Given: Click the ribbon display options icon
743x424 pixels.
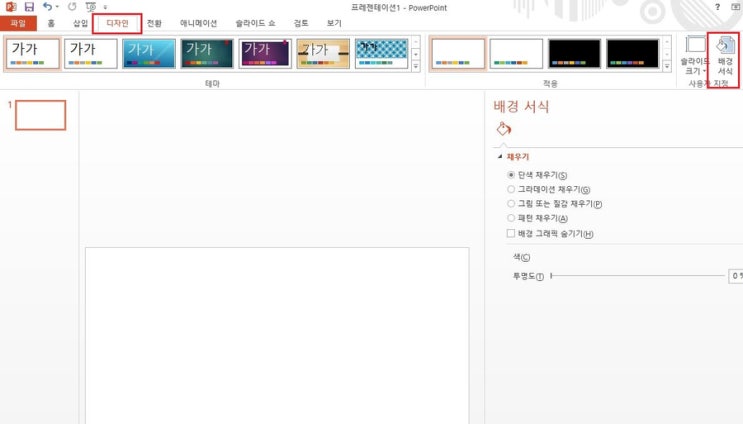Looking at the screenshot, I should [x=736, y=7].
